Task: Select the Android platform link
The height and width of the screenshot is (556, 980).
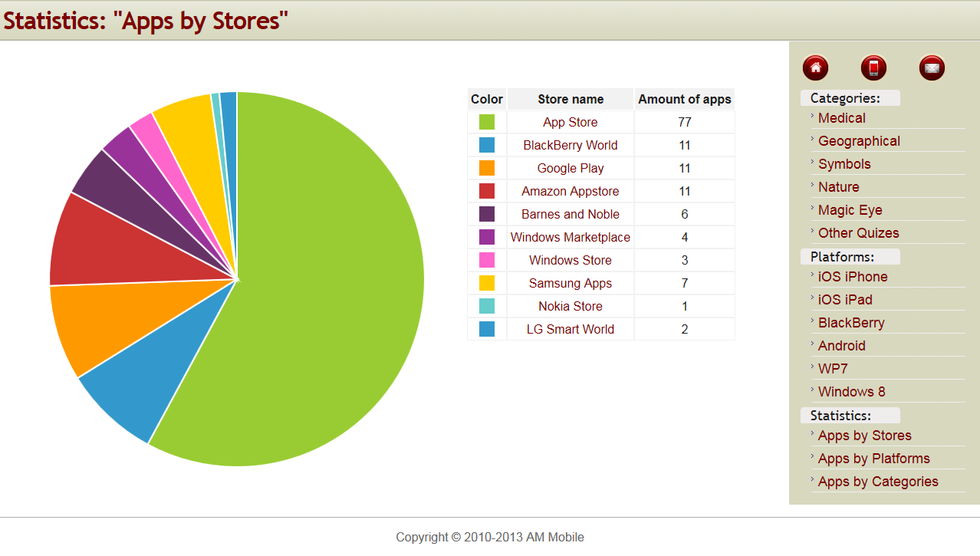Action: coord(841,346)
